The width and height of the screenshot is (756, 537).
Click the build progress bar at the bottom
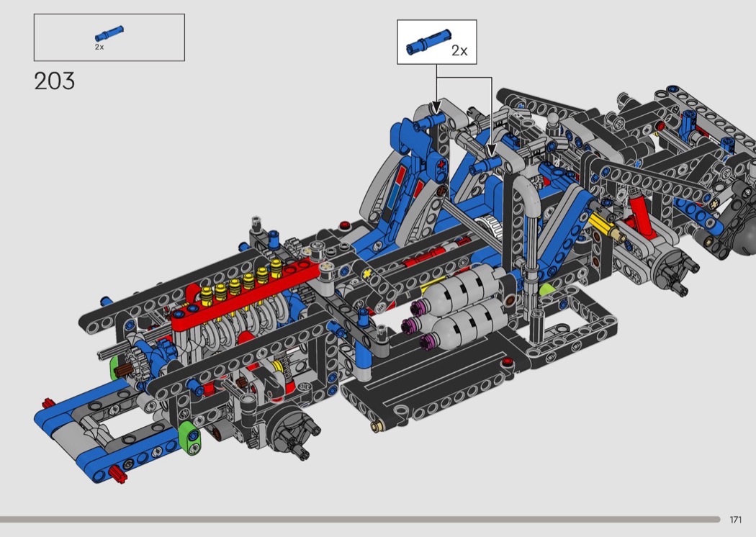coord(360,519)
